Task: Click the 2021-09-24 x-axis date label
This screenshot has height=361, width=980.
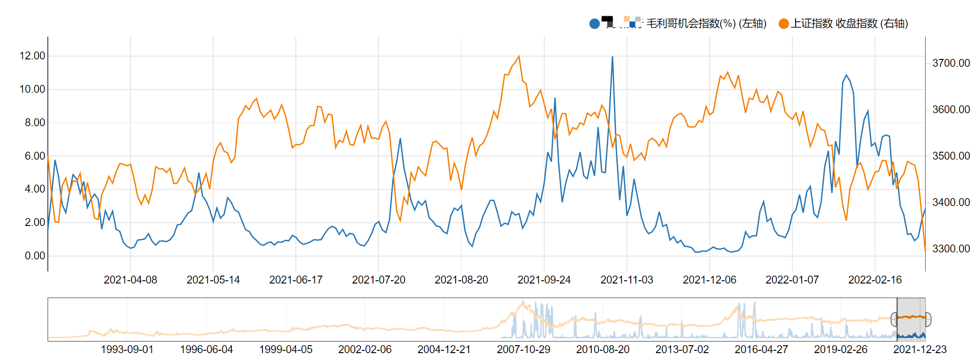Action: point(544,280)
